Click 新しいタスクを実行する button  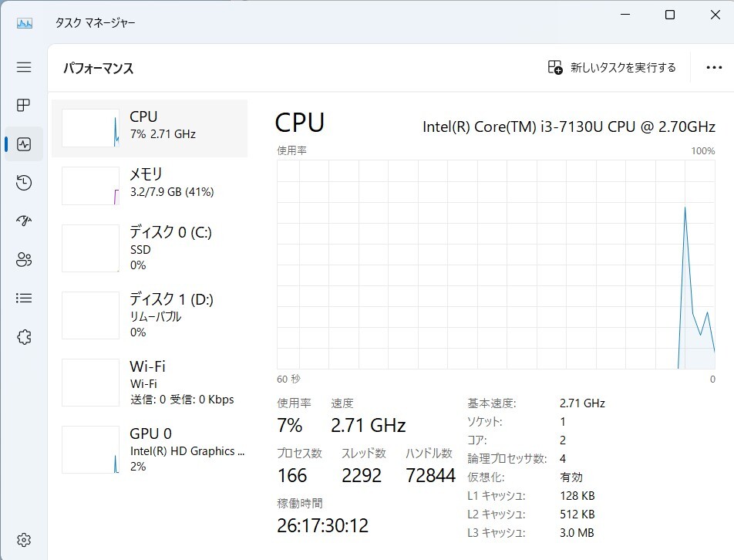click(612, 67)
